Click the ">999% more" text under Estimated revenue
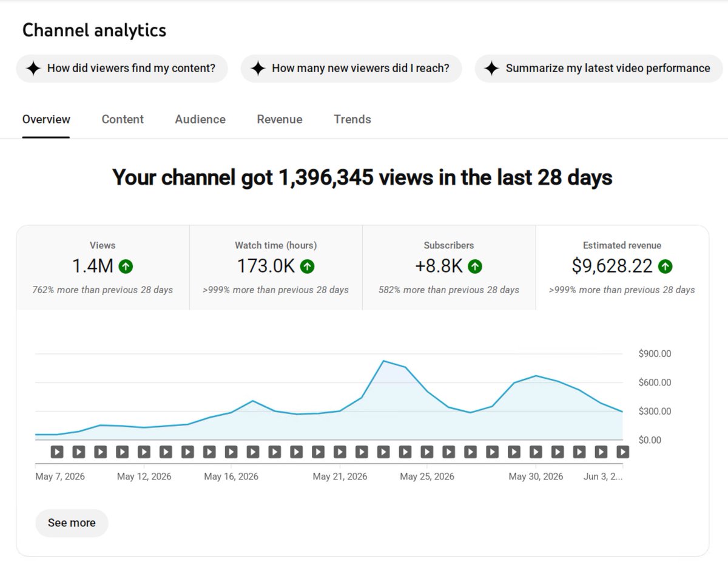The width and height of the screenshot is (728, 573). [622, 290]
